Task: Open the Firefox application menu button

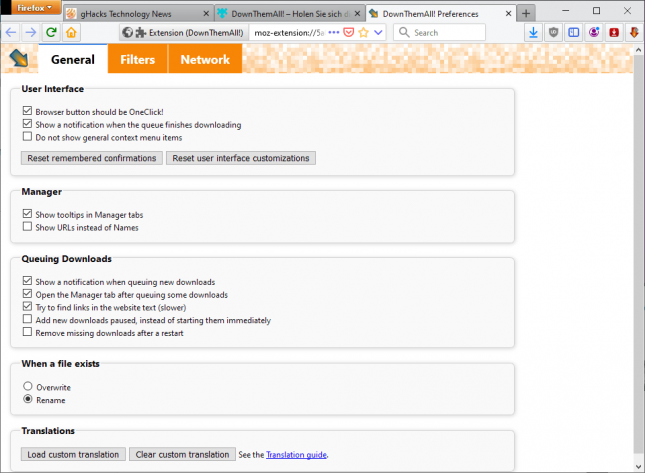Action: tap(35, 8)
